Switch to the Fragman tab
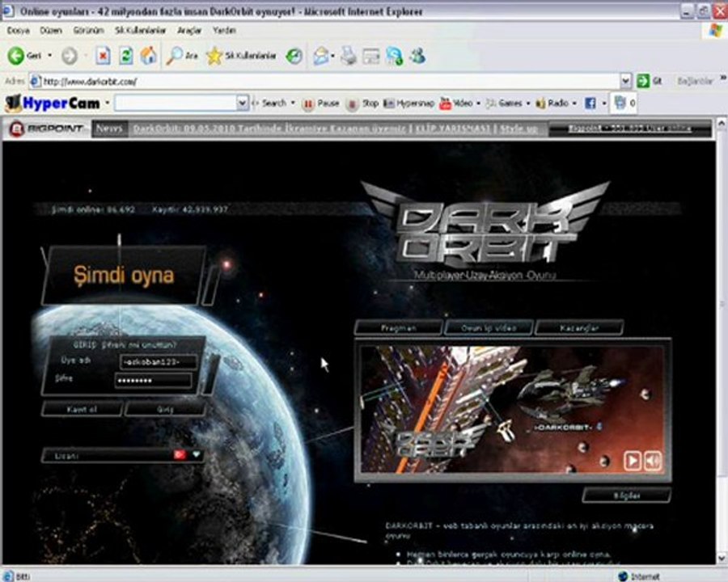728x582 pixels. (x=398, y=327)
